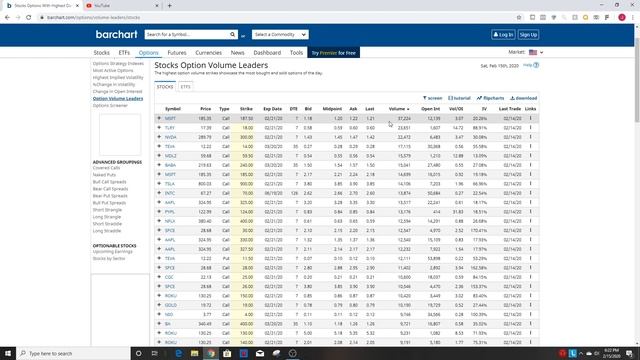The image size is (640, 360).
Task: Expand the TSLA row plus sign
Action: tap(159, 184)
